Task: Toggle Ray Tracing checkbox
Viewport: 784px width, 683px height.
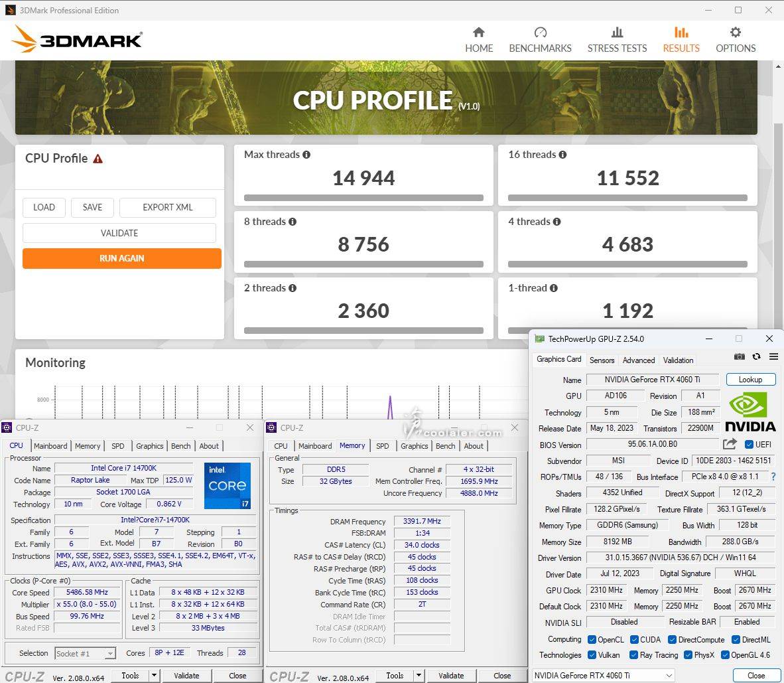Action: pyautogui.click(x=633, y=655)
